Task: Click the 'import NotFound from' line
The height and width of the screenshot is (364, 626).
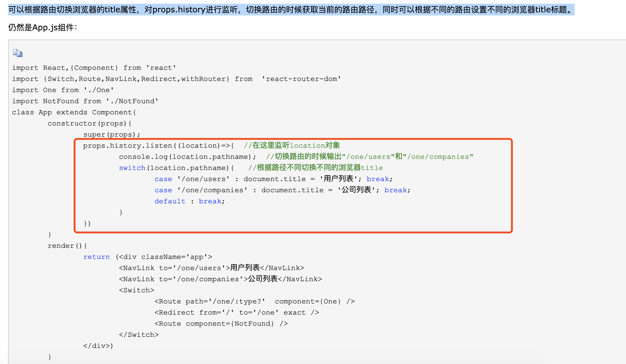Action: pos(85,101)
